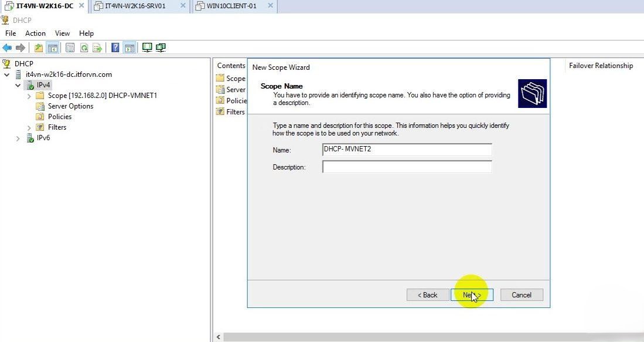The image size is (644, 342).
Task: Click the Description input field
Action: (x=407, y=167)
